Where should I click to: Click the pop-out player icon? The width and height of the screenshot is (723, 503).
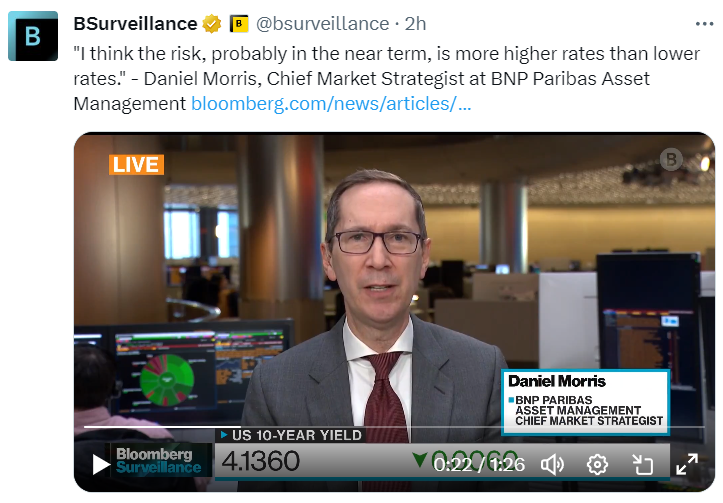(642, 465)
